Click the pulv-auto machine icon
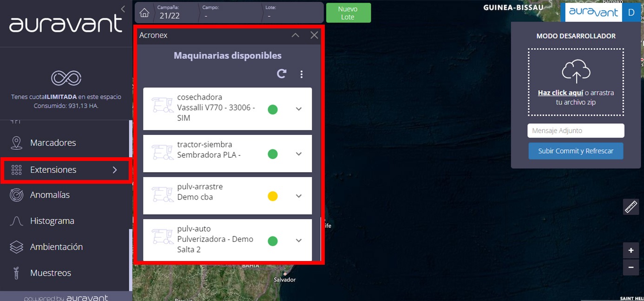This screenshot has height=301, width=644. tap(162, 237)
